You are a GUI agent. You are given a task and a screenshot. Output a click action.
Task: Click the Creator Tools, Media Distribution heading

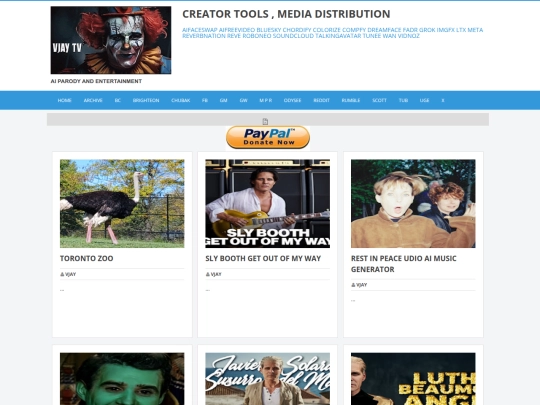286,14
